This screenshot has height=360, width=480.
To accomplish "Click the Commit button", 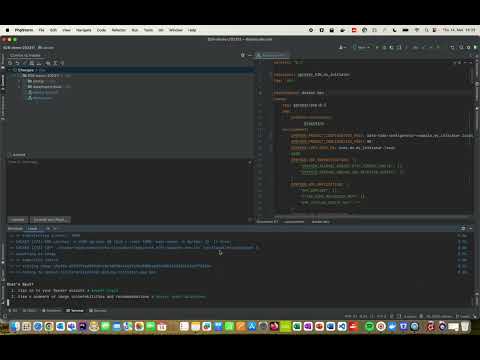I will point(18,220).
